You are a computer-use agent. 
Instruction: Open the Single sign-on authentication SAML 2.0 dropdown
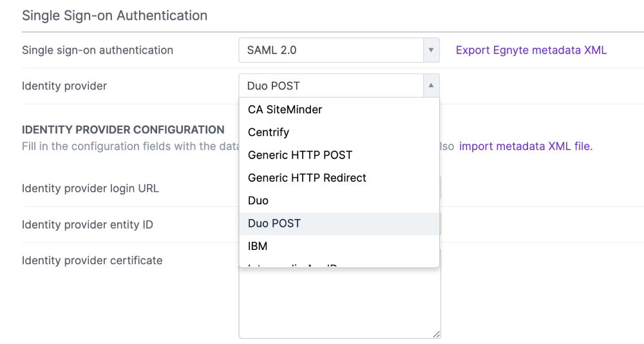(x=339, y=50)
